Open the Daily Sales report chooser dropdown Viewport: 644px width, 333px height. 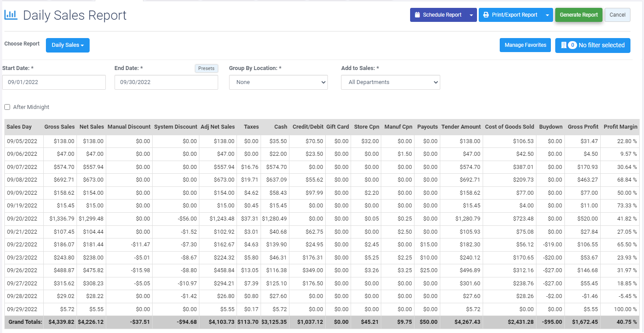click(x=68, y=45)
